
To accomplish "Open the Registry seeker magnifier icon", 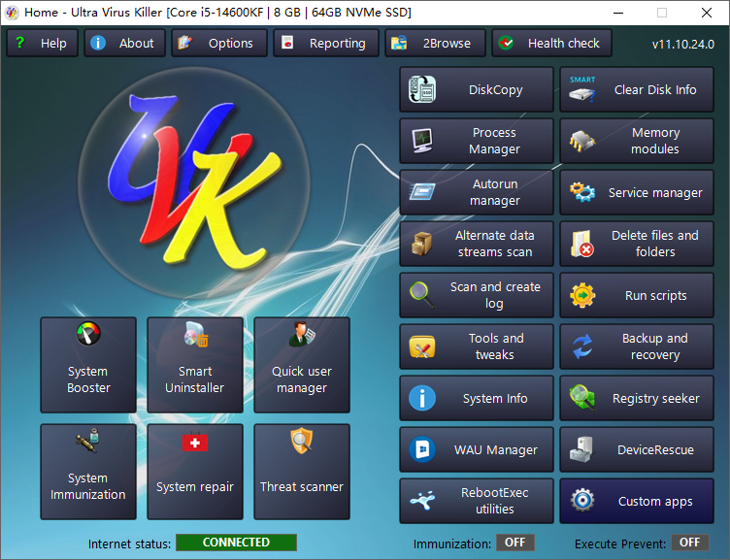I will (581, 398).
